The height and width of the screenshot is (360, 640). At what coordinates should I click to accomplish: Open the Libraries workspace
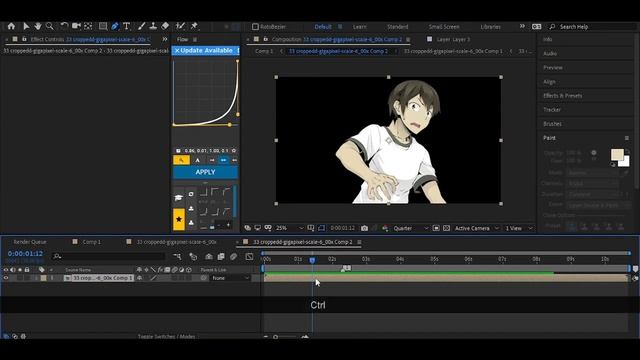(x=490, y=27)
